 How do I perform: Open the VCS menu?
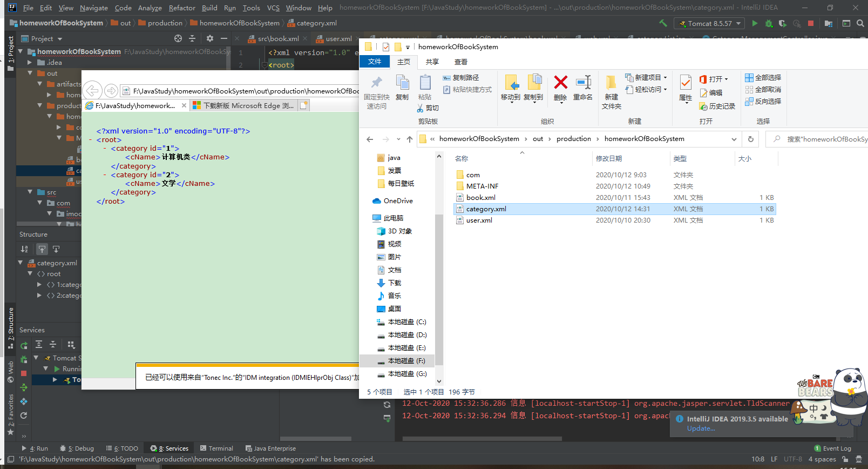pyautogui.click(x=273, y=8)
